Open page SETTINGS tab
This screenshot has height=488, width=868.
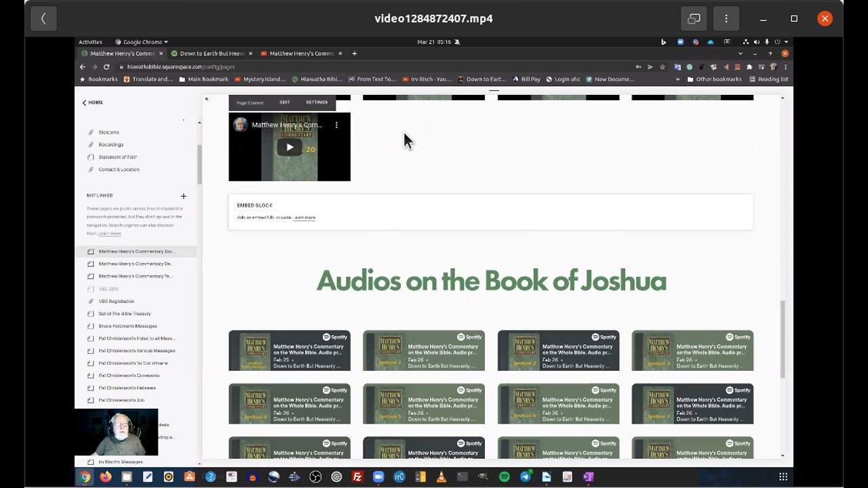point(317,102)
